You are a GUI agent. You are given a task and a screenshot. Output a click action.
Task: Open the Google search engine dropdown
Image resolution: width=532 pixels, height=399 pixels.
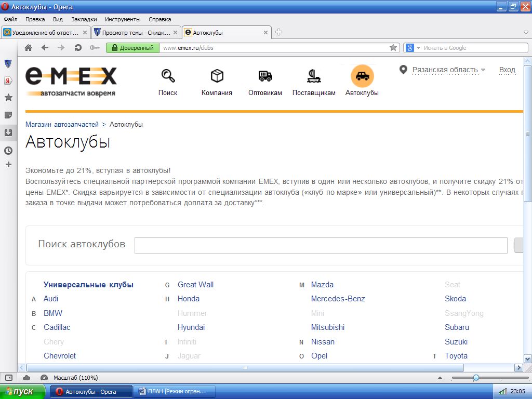click(x=411, y=48)
